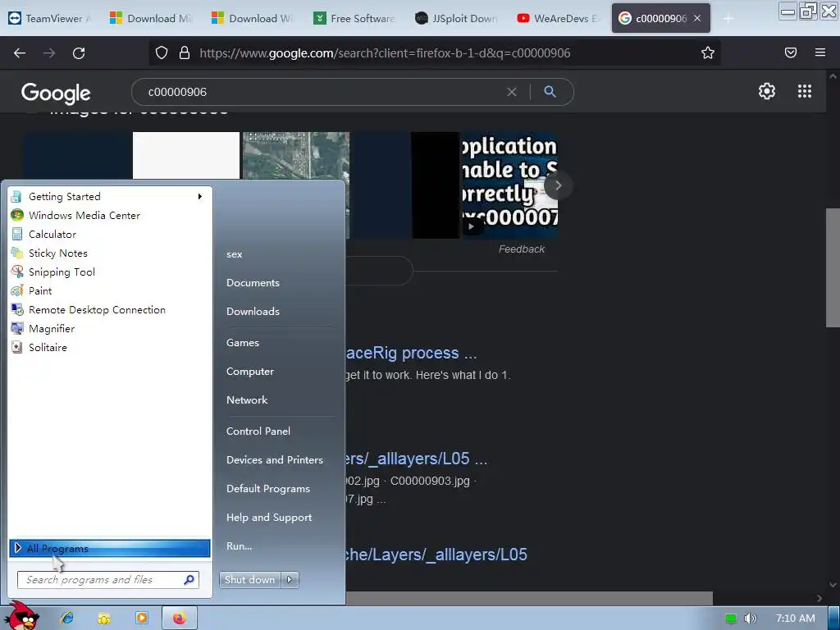Image resolution: width=840 pixels, height=630 pixels.
Task: Open the _alllayers/L05 result link
Action: (x=417, y=459)
